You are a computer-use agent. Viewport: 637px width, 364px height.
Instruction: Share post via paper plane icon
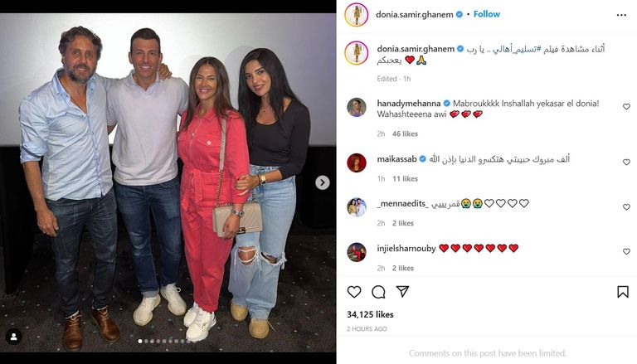click(402, 291)
